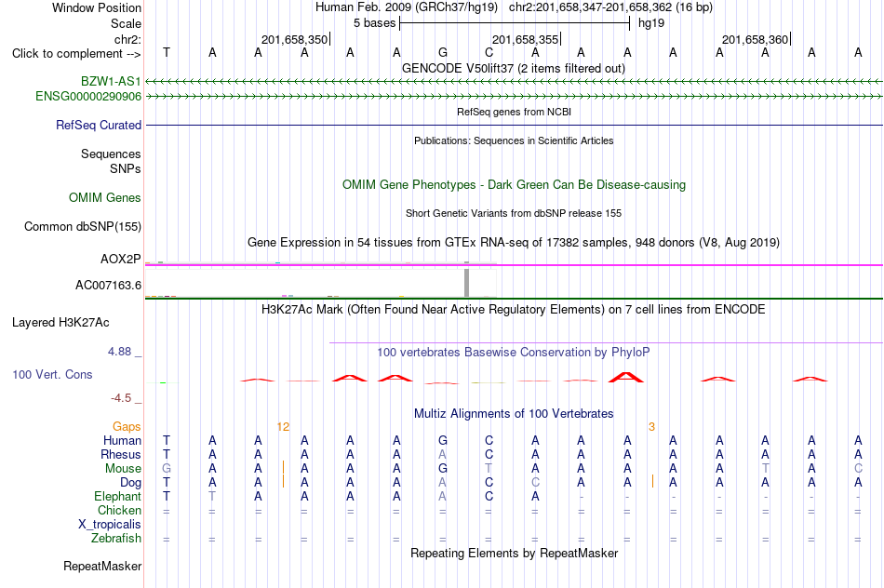This screenshot has width=884, height=588.
Task: Click the Dog species label
Action: click(130, 483)
